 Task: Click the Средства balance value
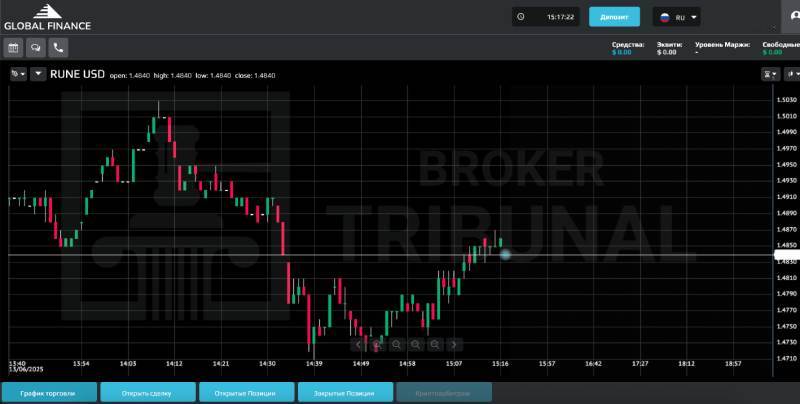(x=621, y=52)
